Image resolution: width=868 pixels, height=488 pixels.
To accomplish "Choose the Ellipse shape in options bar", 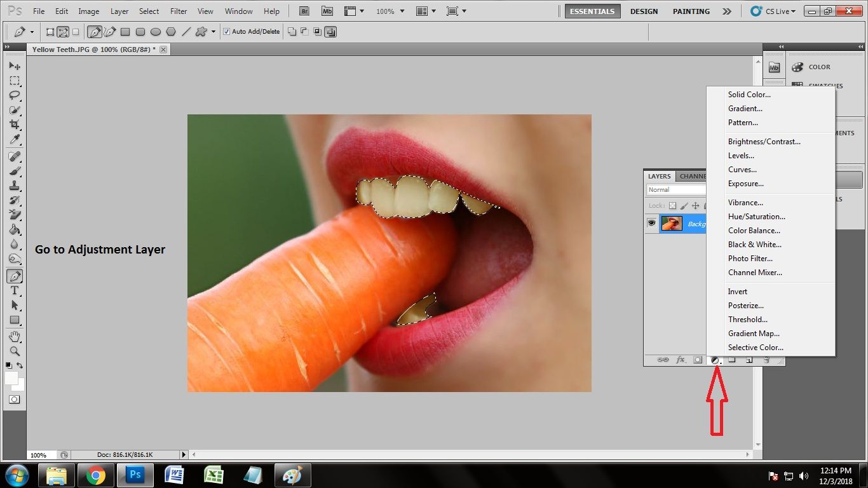I will point(155,31).
